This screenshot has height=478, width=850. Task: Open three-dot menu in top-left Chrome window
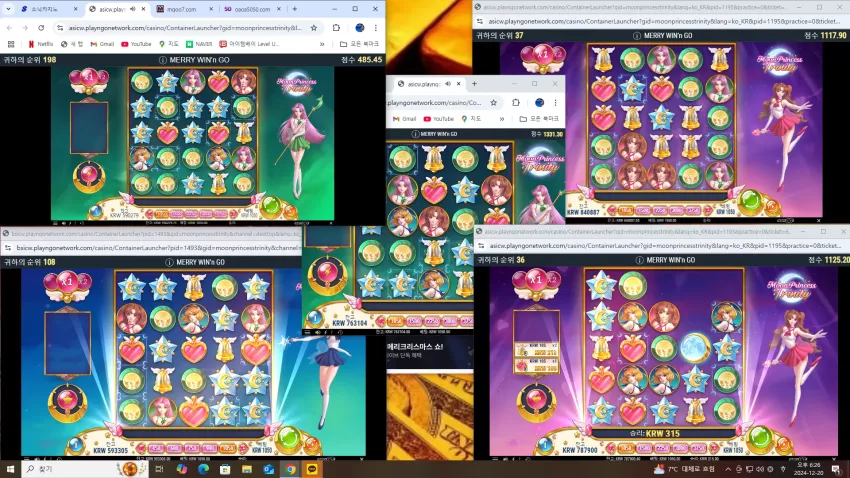(x=376, y=28)
